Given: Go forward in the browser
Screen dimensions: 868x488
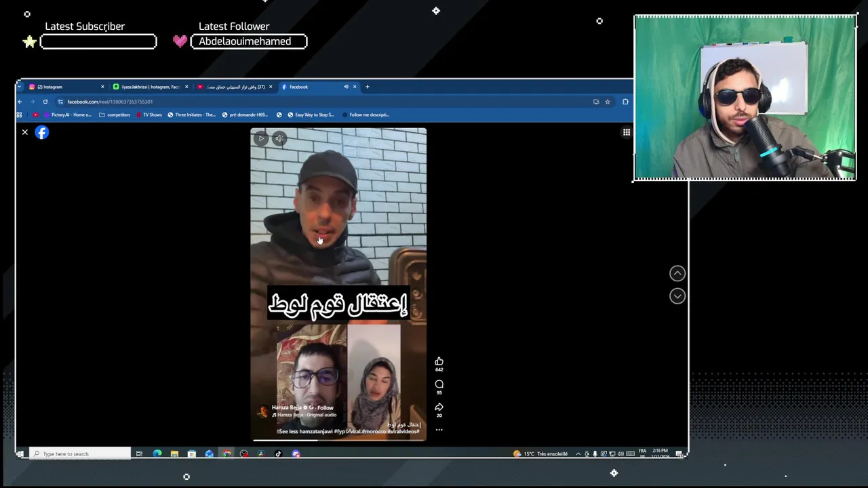Looking at the screenshot, I should pos(32,102).
